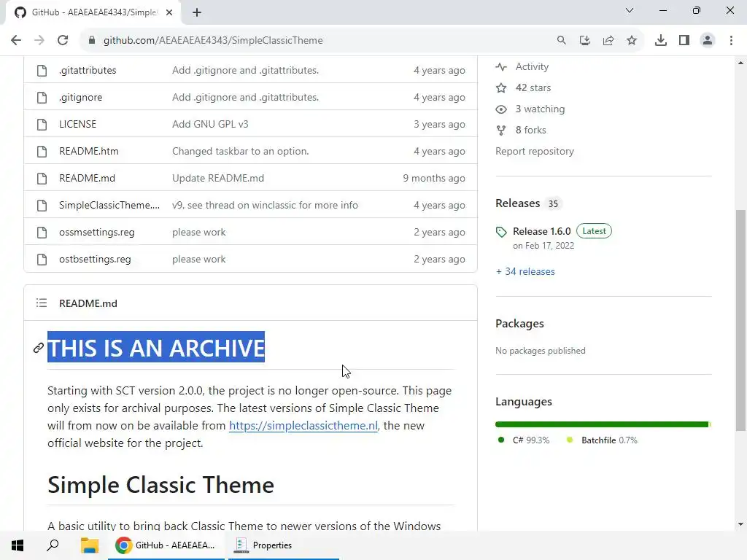Image resolution: width=747 pixels, height=560 pixels.
Task: Click the browser forward arrow
Action: (39, 41)
